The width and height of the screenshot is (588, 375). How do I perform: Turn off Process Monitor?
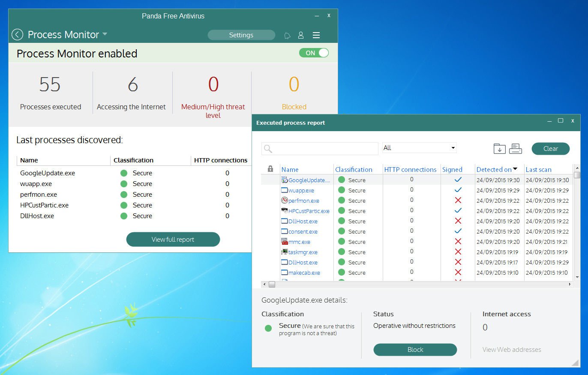pos(314,52)
